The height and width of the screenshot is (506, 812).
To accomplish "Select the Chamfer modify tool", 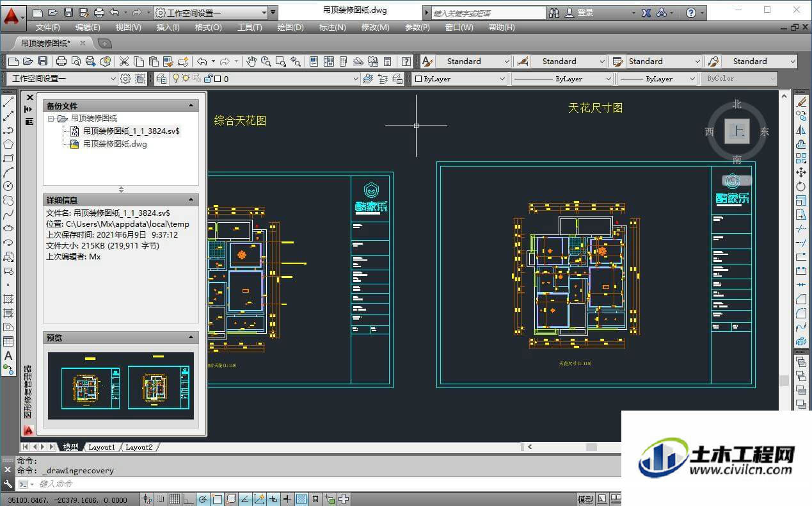I will point(801,299).
